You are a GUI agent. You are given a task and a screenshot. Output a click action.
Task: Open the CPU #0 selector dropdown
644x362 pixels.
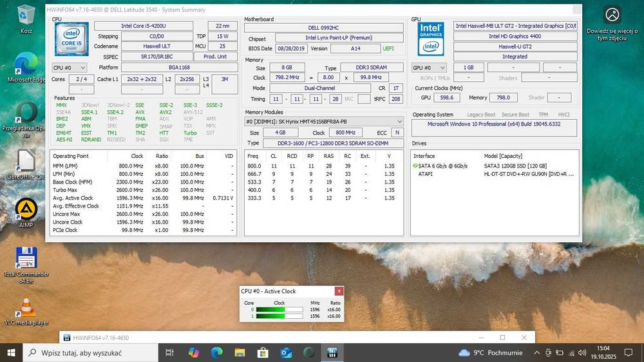tap(69, 68)
